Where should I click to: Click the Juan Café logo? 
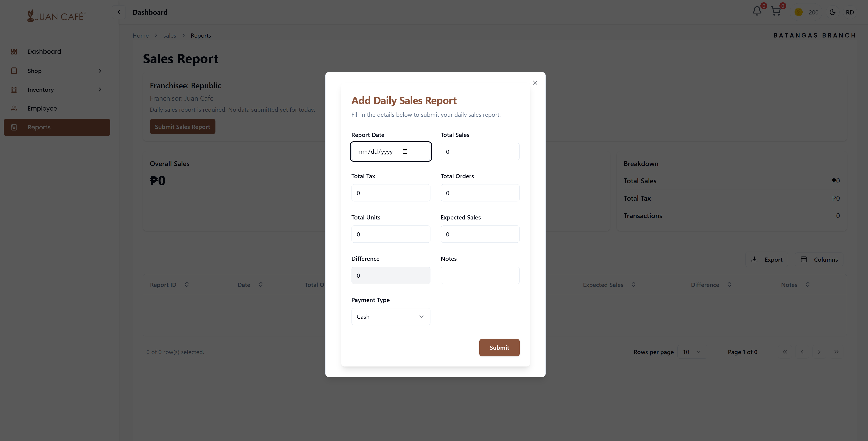(57, 16)
